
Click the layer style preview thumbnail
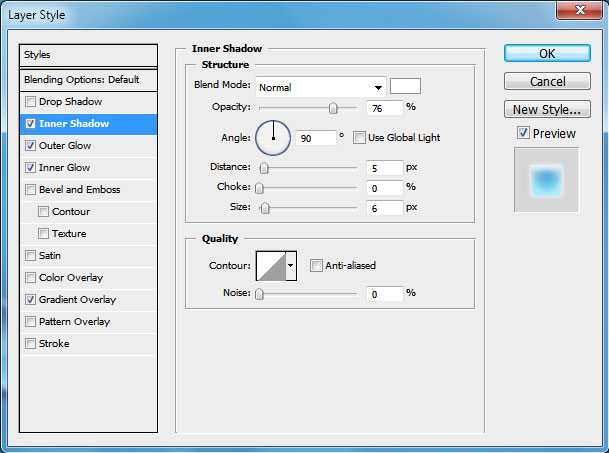[x=546, y=180]
